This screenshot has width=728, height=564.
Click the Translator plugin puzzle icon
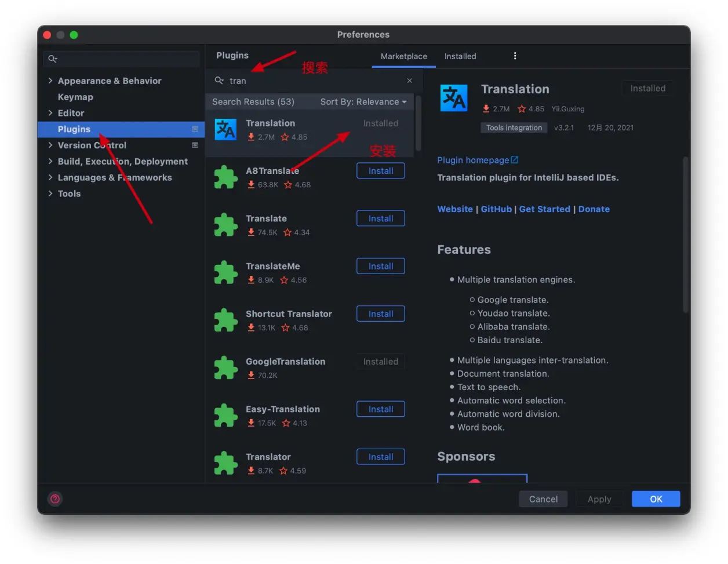[225, 463]
